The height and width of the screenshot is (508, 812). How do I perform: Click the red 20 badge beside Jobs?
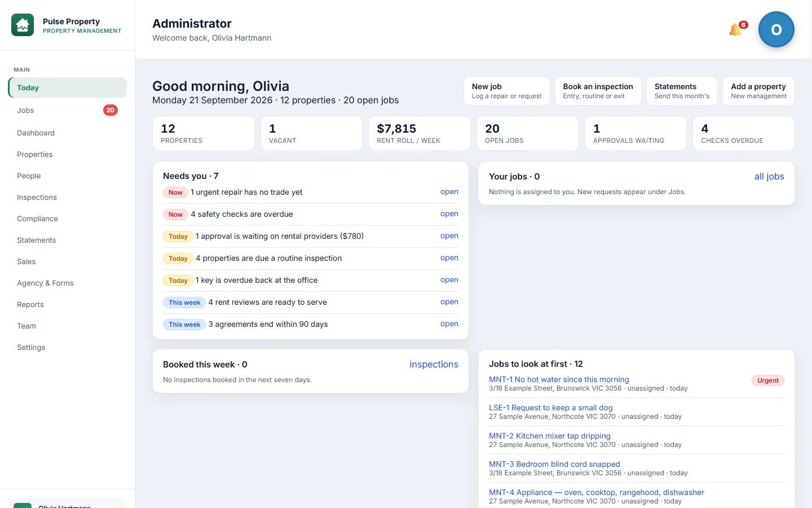pos(111,110)
